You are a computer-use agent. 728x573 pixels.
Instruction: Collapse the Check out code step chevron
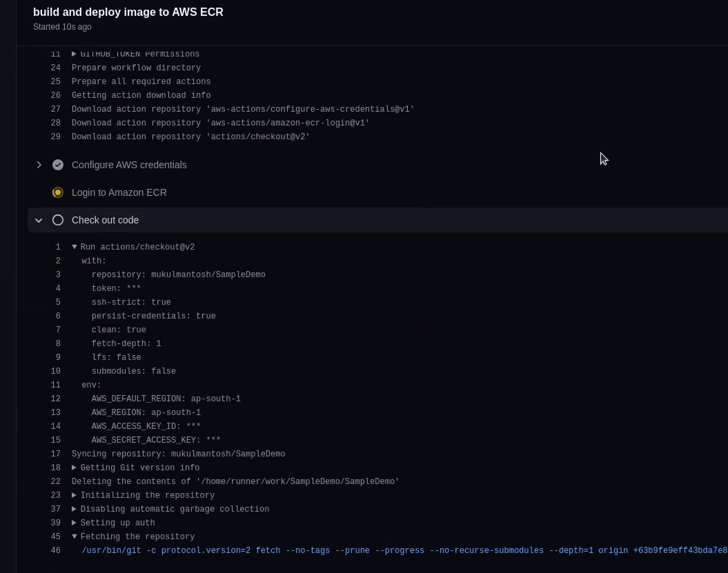click(x=39, y=220)
